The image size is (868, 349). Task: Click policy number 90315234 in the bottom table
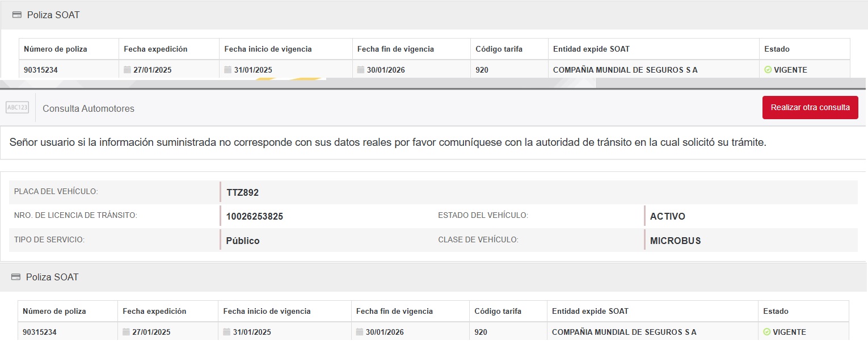(40, 332)
